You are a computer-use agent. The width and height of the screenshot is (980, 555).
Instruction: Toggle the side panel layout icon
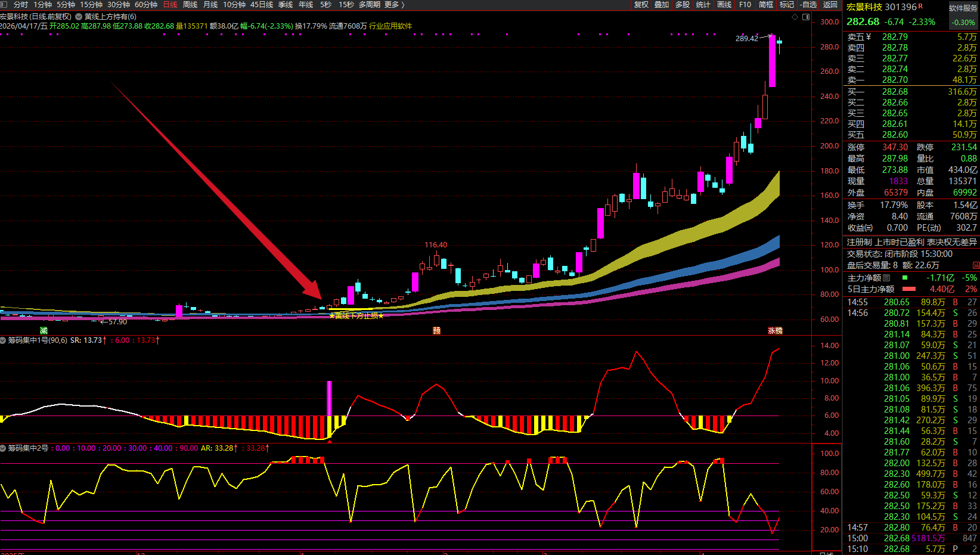[x=806, y=17]
